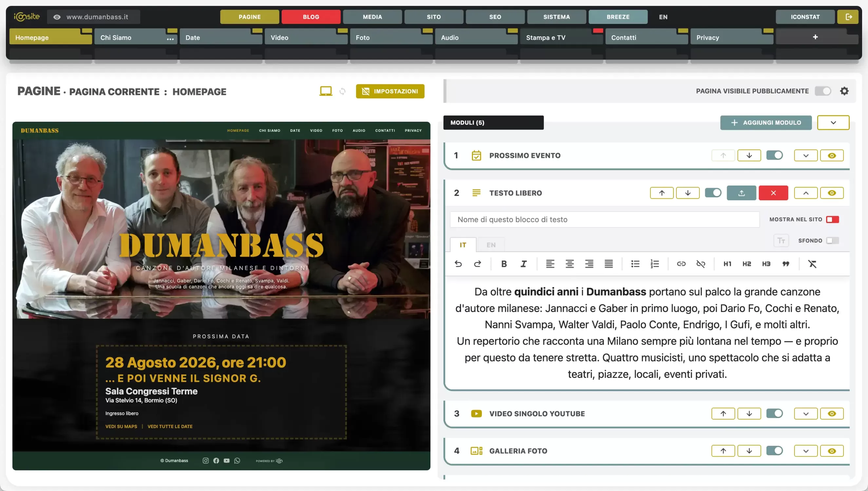
Task: Insert a numbered list
Action: tap(655, 264)
